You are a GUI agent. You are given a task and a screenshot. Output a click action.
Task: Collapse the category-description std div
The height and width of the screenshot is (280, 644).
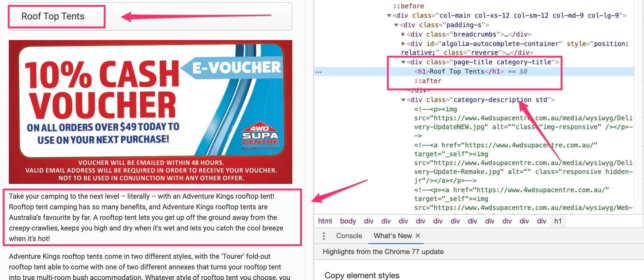(403, 100)
